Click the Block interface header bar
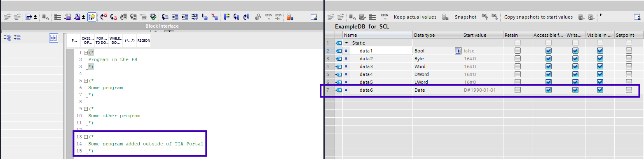 coord(162,26)
